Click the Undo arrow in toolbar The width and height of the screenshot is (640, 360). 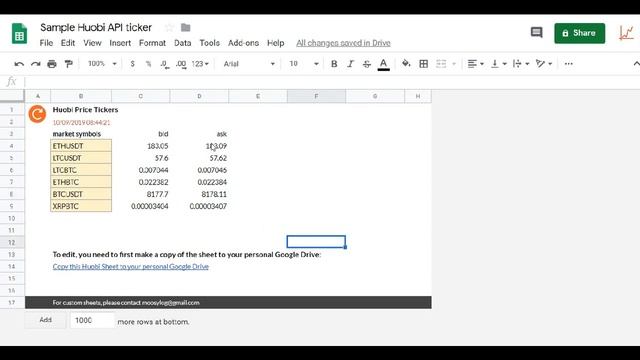point(19,64)
